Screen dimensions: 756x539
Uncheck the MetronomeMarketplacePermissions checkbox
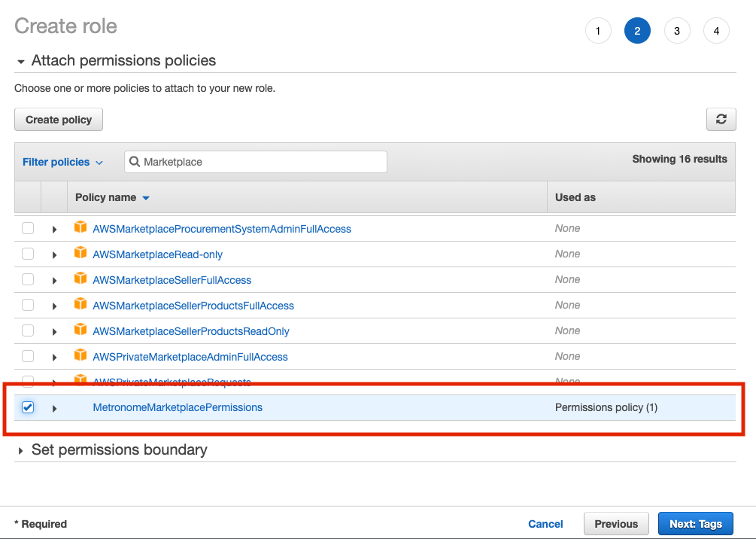[x=28, y=407]
